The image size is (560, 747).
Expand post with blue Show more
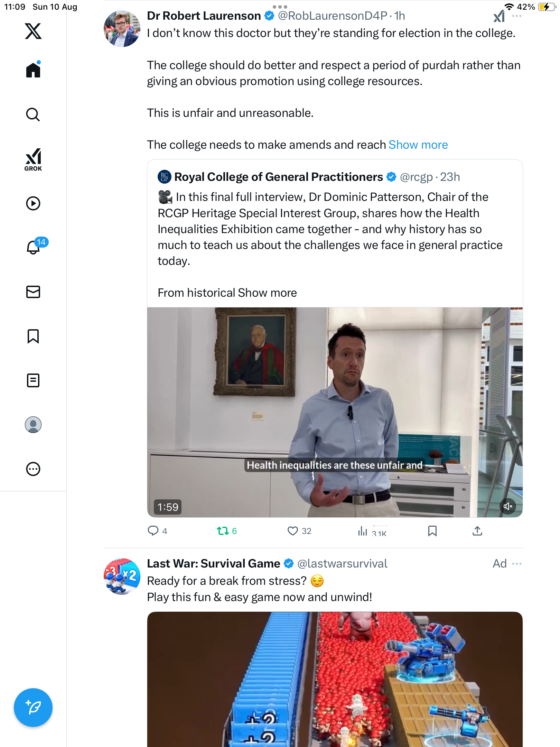point(418,145)
